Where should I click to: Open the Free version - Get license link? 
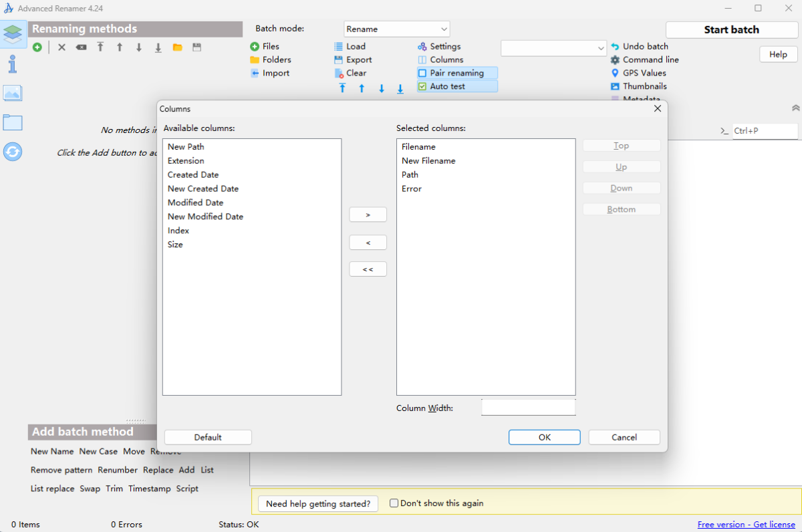[x=746, y=525]
